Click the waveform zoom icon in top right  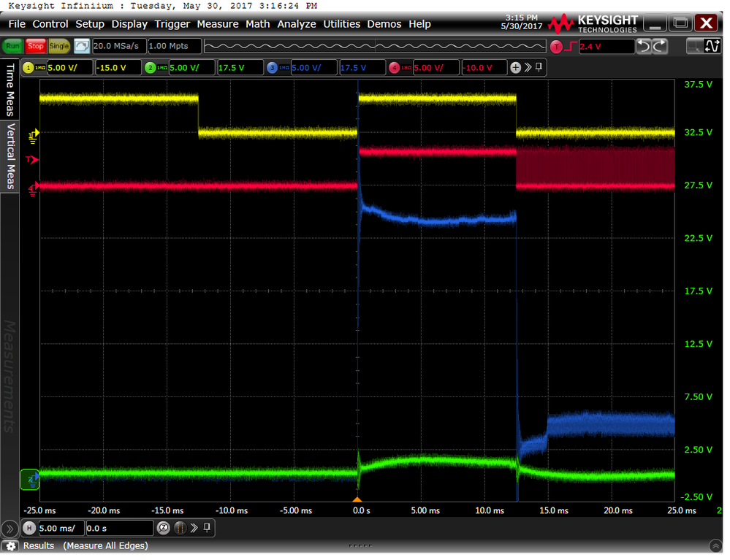coord(712,46)
